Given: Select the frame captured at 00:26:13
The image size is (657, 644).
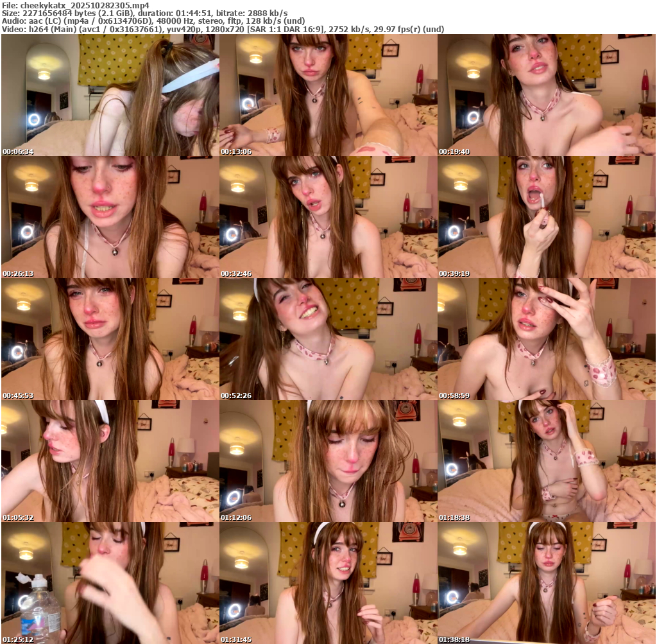Looking at the screenshot, I should pos(110,217).
